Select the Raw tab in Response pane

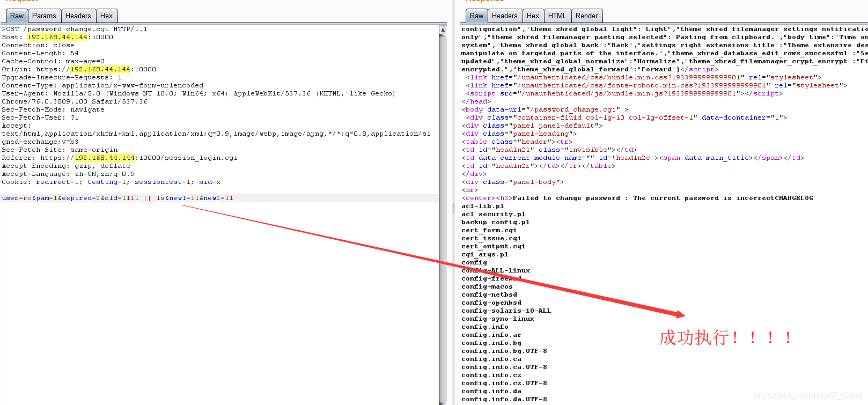point(476,16)
